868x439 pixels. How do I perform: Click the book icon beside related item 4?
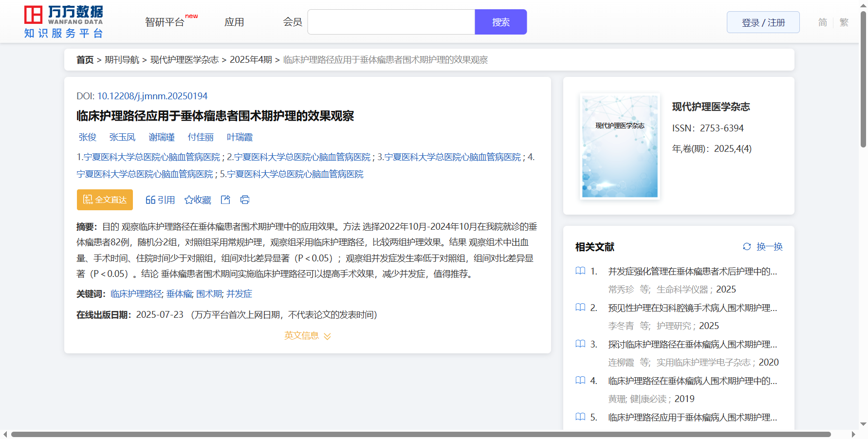click(x=580, y=380)
